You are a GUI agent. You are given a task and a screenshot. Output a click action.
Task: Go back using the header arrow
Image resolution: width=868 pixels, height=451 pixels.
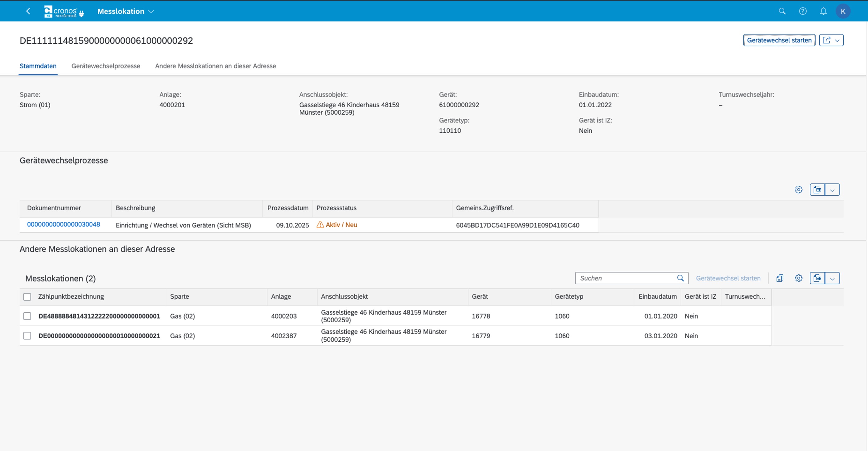pos(28,11)
